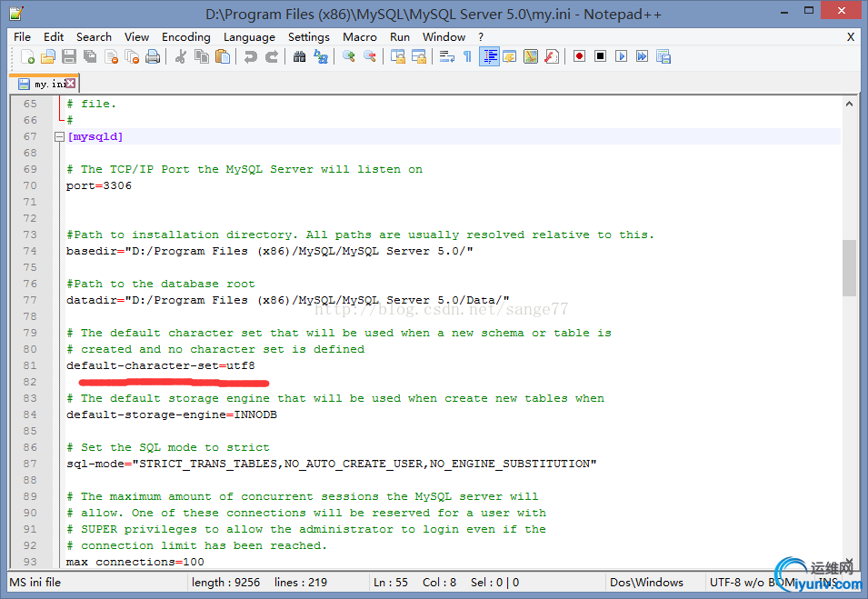Click the Open file folder icon
868x599 pixels.
[x=48, y=56]
